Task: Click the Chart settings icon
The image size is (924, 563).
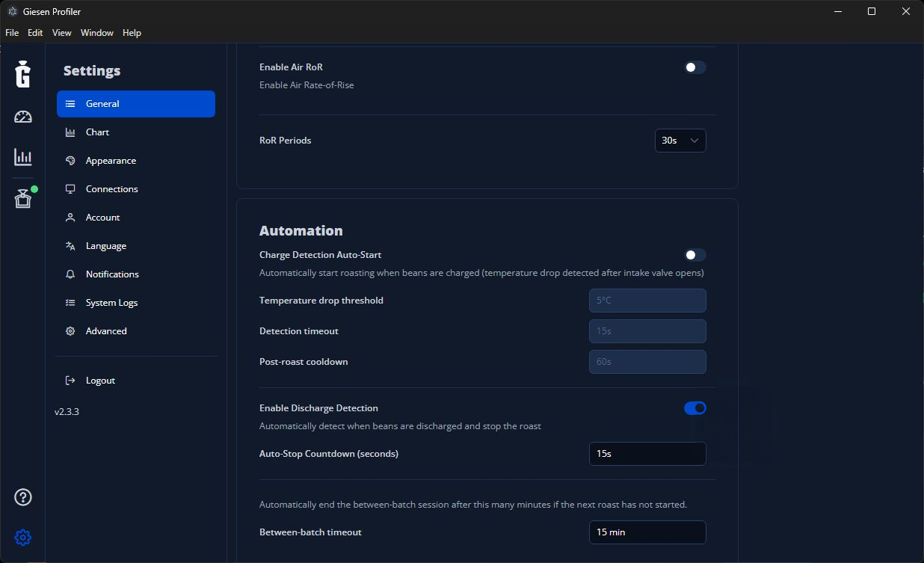Action: 70,132
